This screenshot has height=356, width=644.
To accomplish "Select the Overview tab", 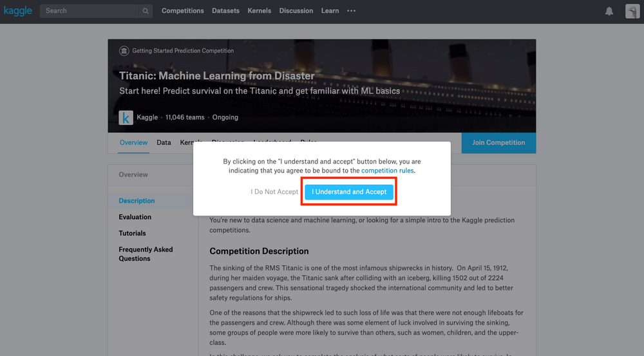I will tap(133, 142).
